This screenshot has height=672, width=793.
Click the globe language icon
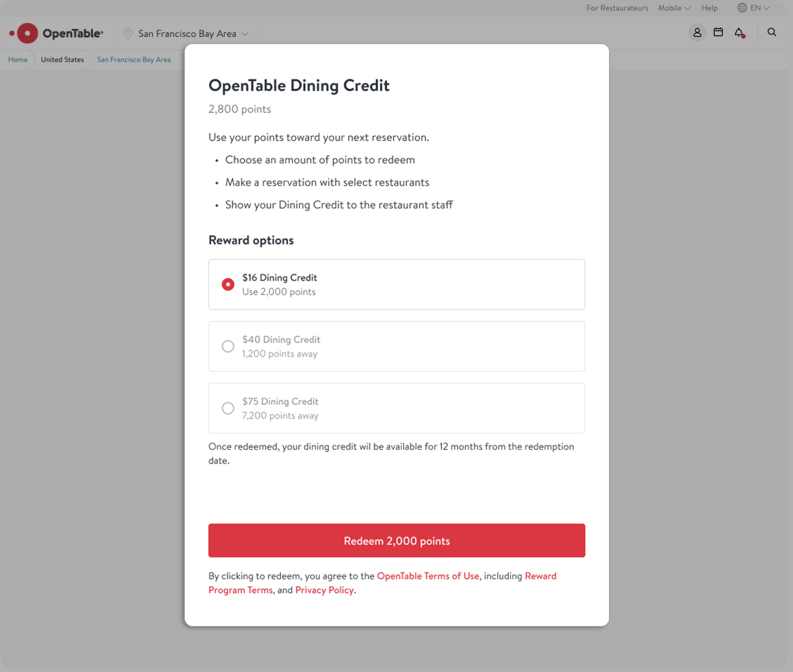[742, 8]
